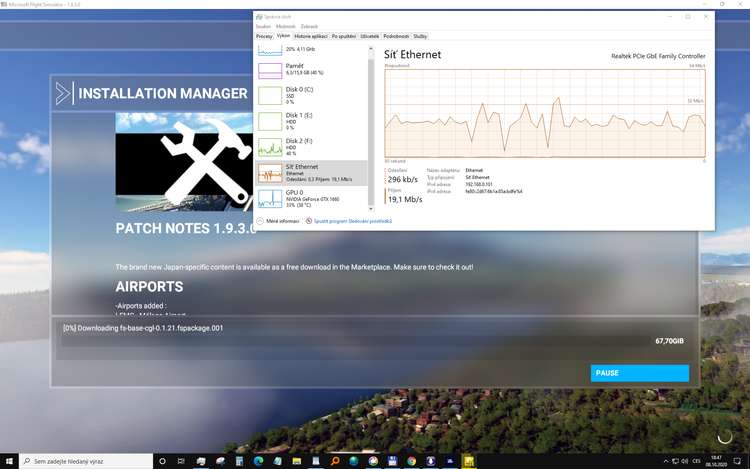Open the Po spuštění tab
Image resolution: width=750 pixels, height=469 pixels.
pos(343,36)
